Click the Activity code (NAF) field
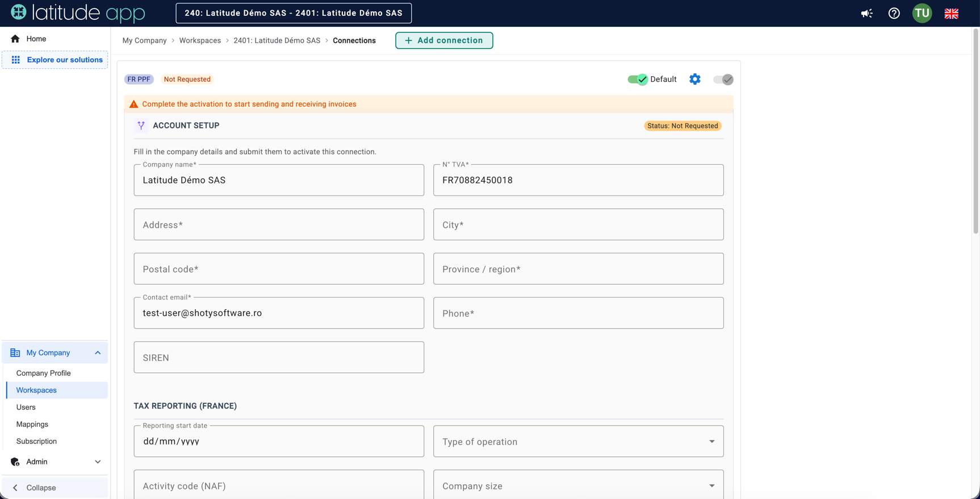This screenshot has height=499, width=980. pos(279,485)
